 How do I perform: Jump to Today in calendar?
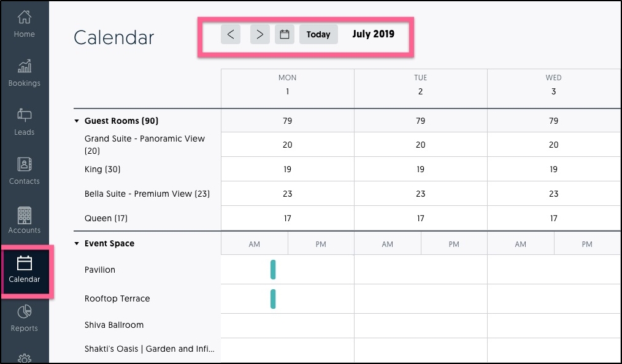318,34
